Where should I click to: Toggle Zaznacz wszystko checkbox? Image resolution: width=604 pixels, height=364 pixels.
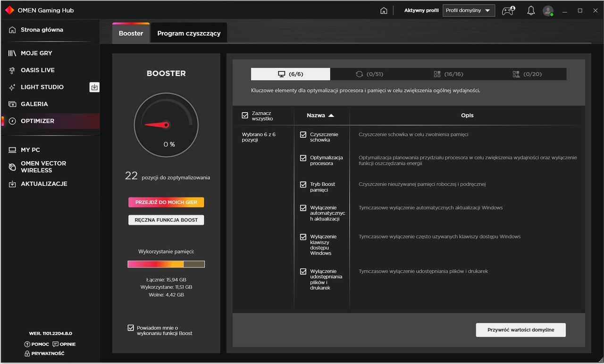244,116
